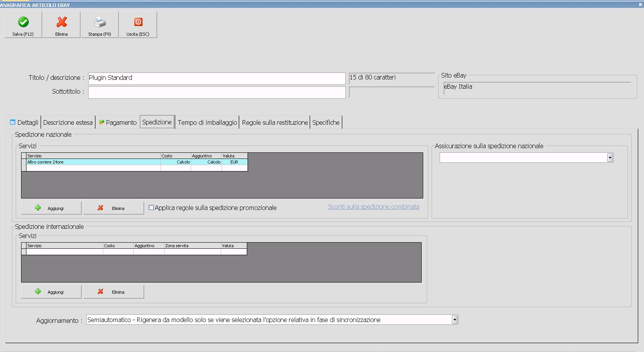Click the Costo column header in international services
Viewport: 644px width, 352px height.
pos(118,246)
